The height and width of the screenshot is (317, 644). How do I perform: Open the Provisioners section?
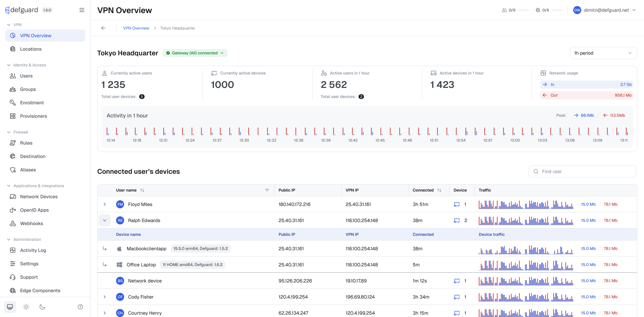pyautogui.click(x=34, y=116)
